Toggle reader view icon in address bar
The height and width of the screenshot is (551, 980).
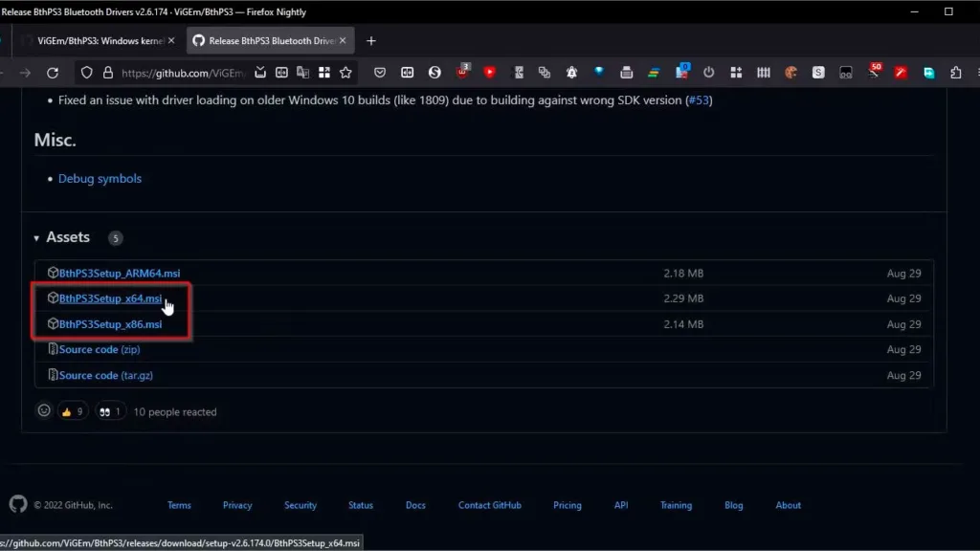coord(282,73)
